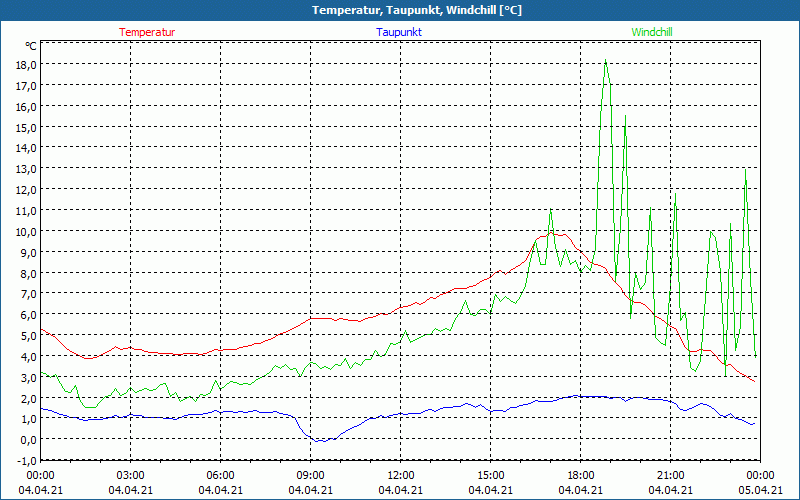Click the 13,0 y-axis value
The height and width of the screenshot is (500, 800).
26,169
